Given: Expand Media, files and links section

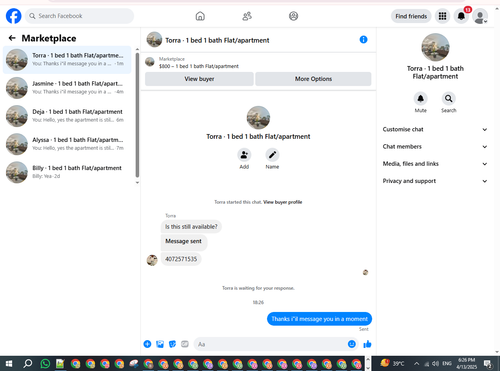Looking at the screenshot, I should coord(435,164).
